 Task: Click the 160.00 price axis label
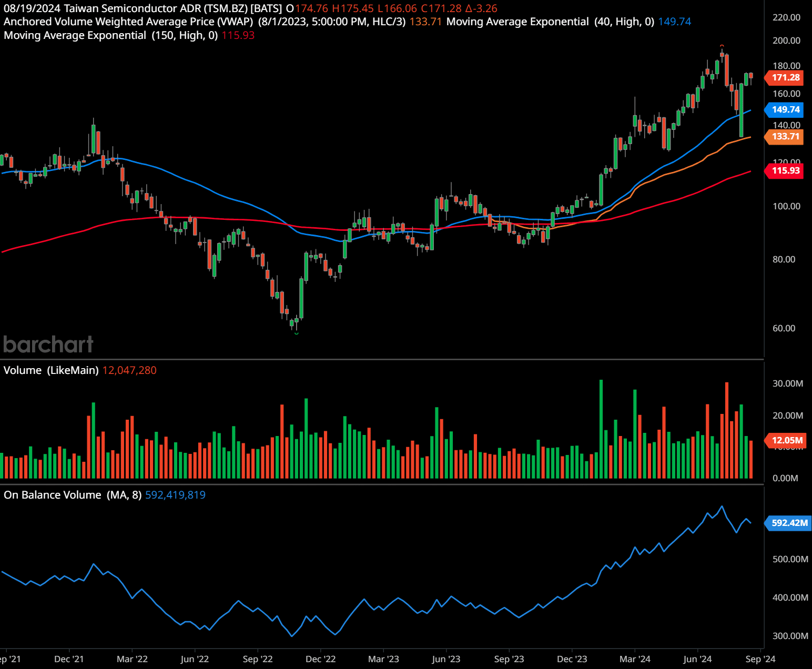[786, 94]
